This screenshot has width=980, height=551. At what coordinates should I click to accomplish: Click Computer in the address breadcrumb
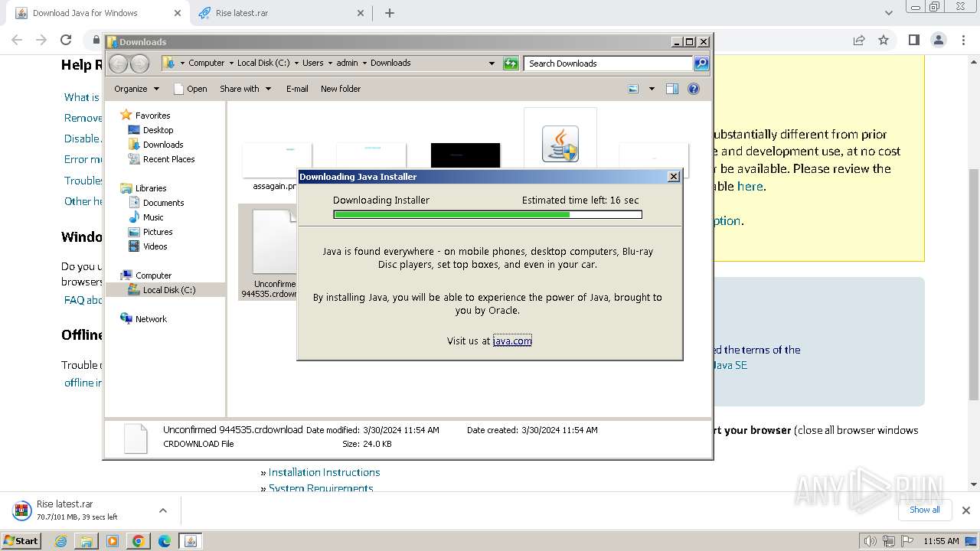click(x=207, y=64)
